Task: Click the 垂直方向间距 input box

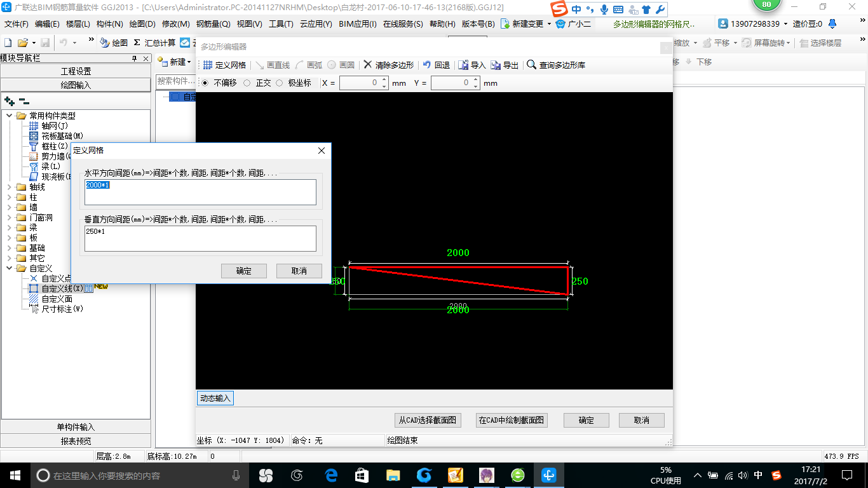Action: pos(200,238)
